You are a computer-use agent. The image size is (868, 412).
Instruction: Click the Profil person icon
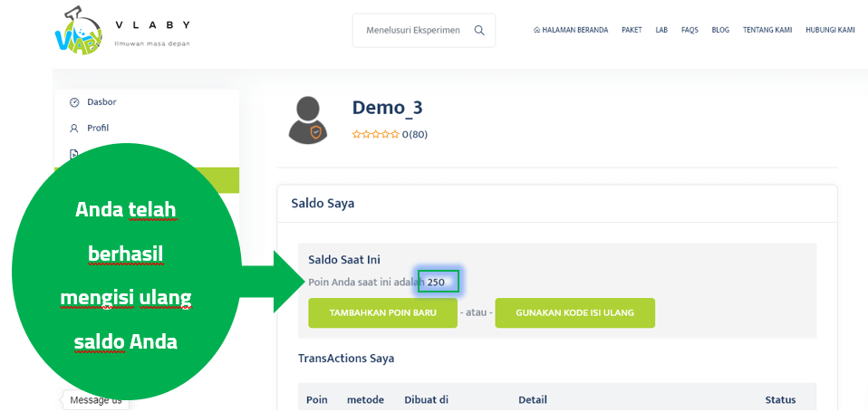click(74, 128)
